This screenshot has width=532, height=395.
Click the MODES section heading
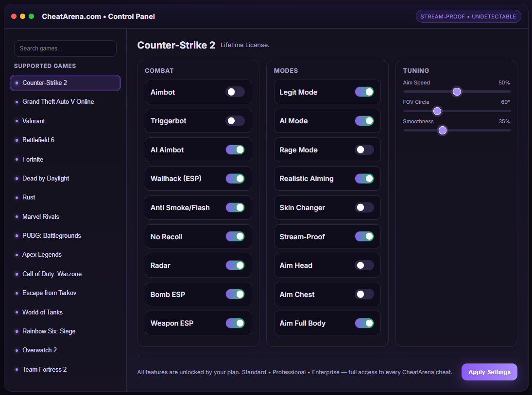point(286,70)
